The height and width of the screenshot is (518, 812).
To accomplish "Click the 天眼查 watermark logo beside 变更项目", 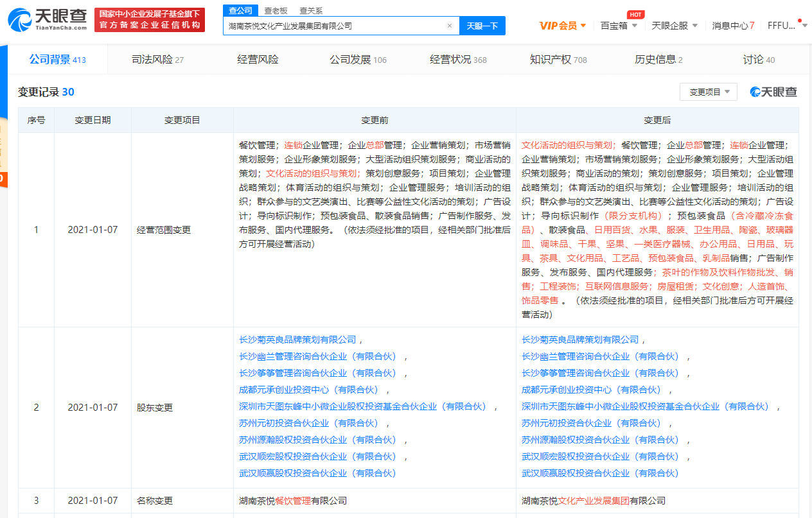I will (x=773, y=92).
